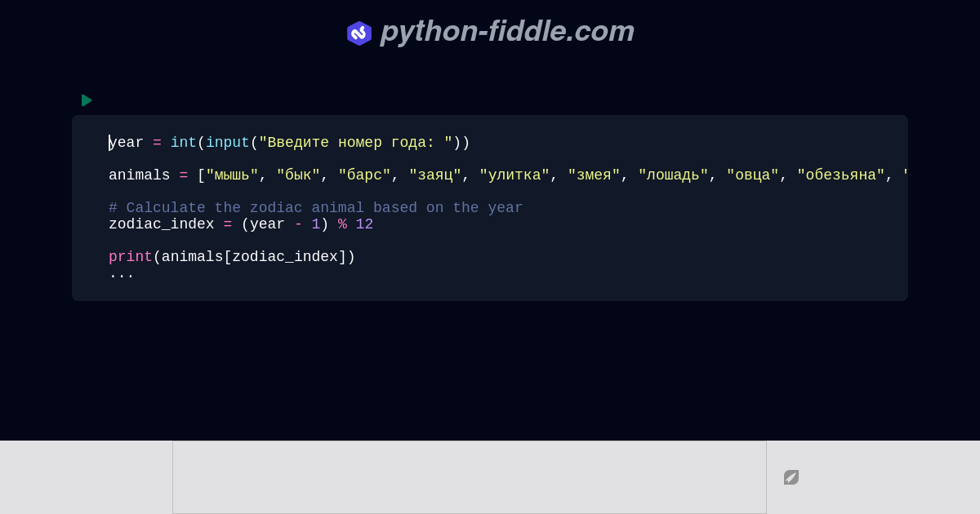The width and height of the screenshot is (980, 514).
Task: Click the zodiac_index calculation line
Action: click(241, 224)
